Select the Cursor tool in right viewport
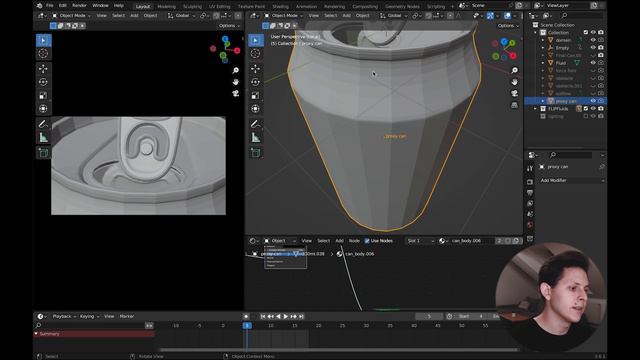This screenshot has height=360, width=640. click(256, 53)
